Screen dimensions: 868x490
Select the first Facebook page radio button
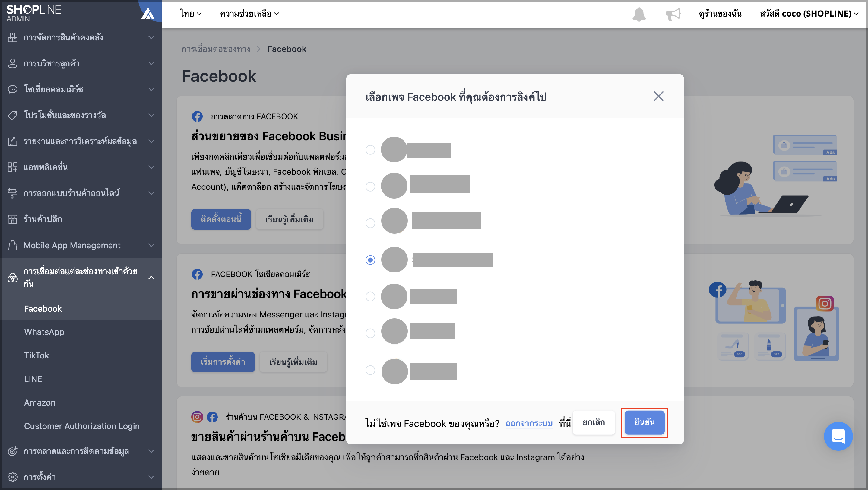pos(370,150)
